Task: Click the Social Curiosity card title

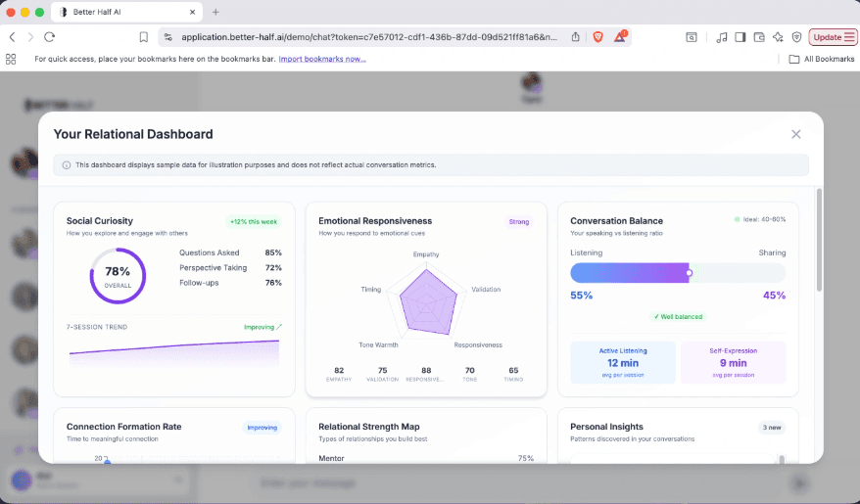Action: [x=100, y=221]
